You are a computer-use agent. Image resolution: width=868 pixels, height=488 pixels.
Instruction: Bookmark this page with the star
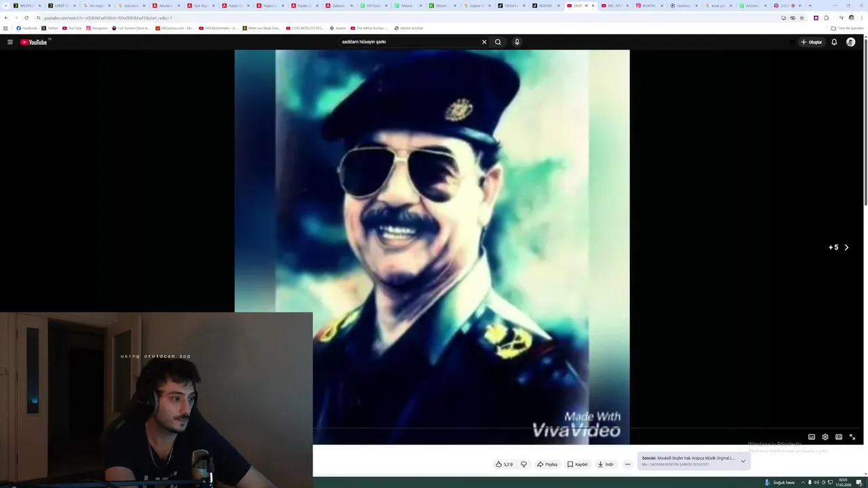click(x=802, y=18)
